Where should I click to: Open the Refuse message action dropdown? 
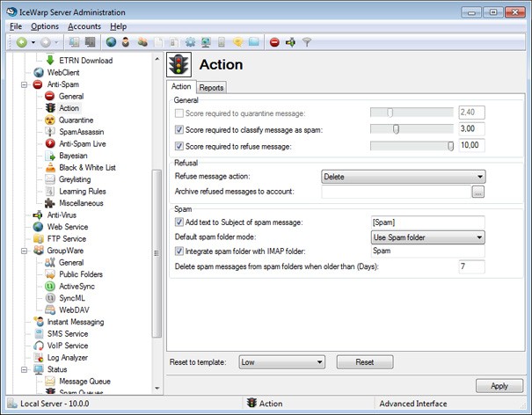click(x=404, y=177)
